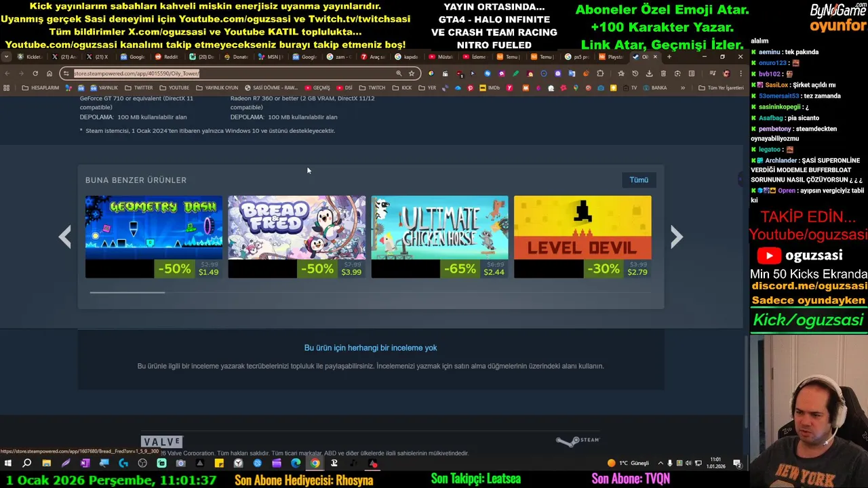Open the KICK bookmarks folder
This screenshot has width=868, height=488.
coord(402,87)
